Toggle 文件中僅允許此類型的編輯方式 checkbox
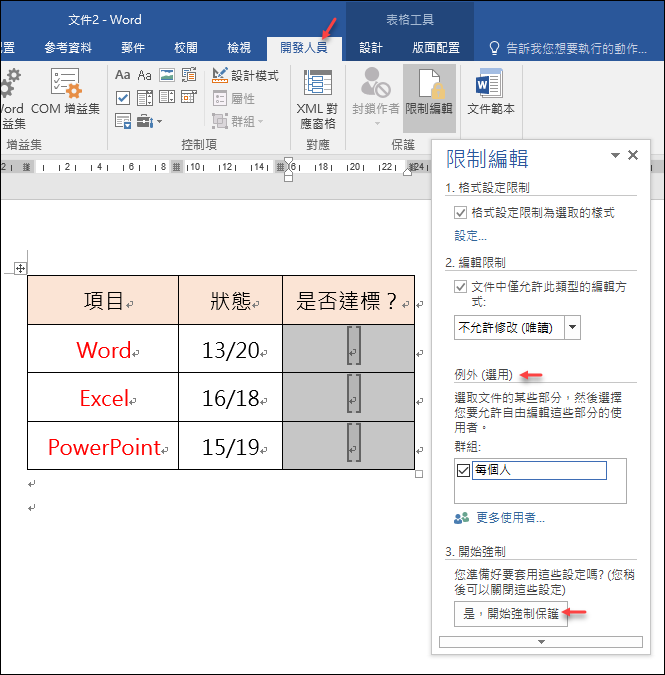The height and width of the screenshot is (675, 665). (460, 287)
